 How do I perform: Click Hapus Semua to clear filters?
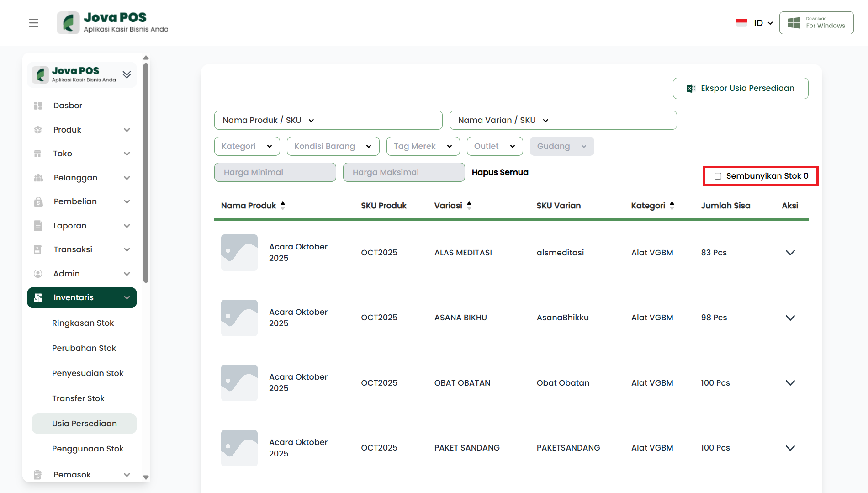tap(500, 172)
